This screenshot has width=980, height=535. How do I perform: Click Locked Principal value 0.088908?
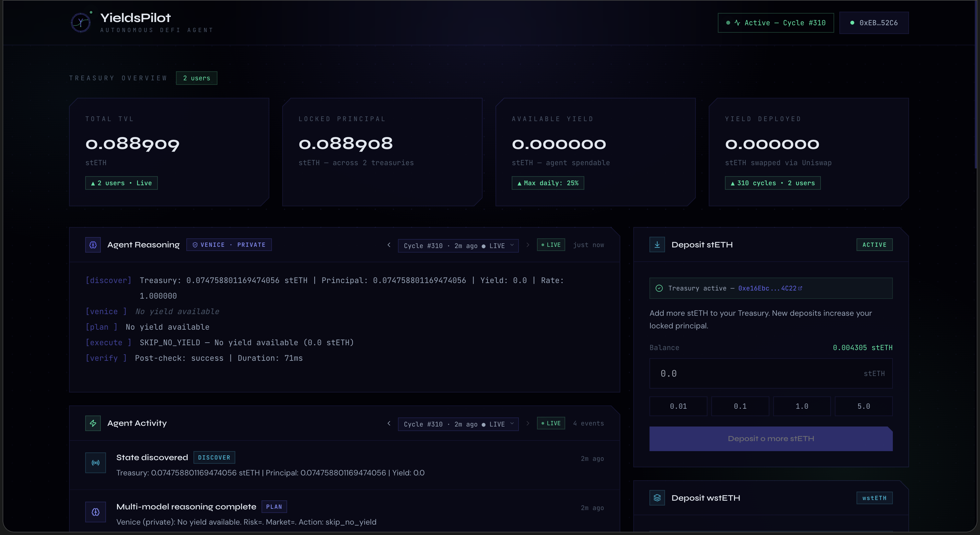tap(345, 144)
